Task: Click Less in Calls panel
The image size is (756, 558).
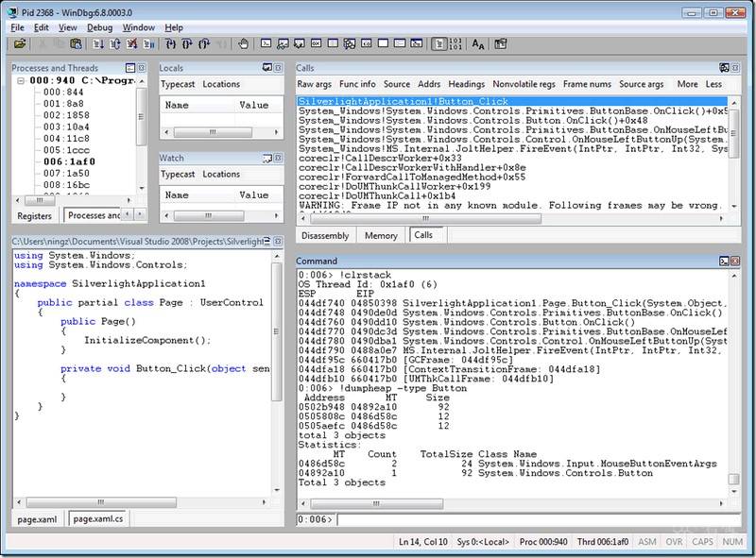Action: click(713, 84)
